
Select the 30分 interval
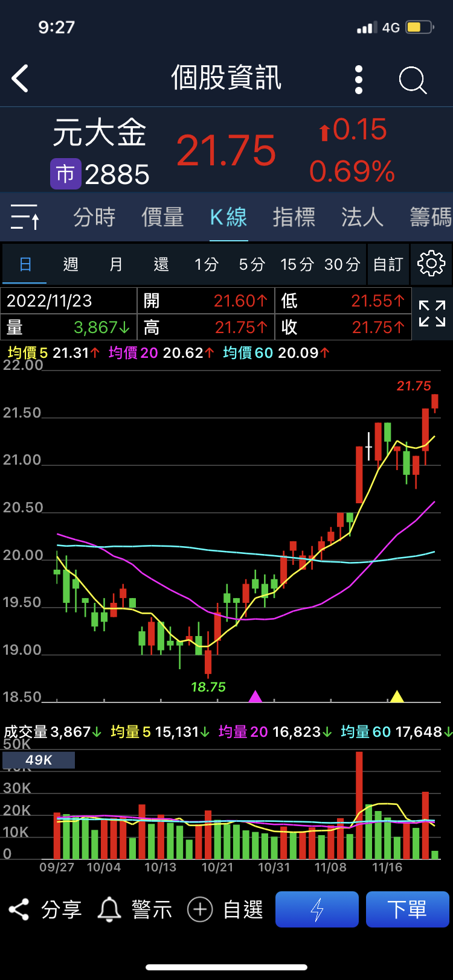pyautogui.click(x=342, y=264)
